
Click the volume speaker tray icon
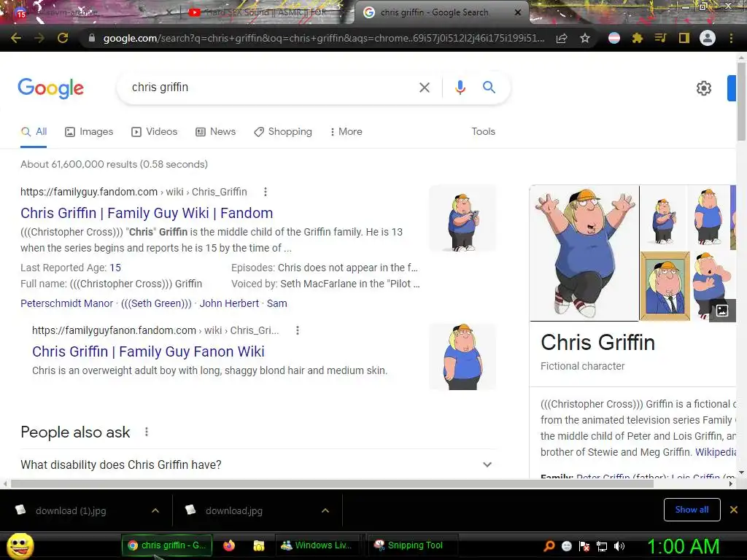(x=619, y=547)
